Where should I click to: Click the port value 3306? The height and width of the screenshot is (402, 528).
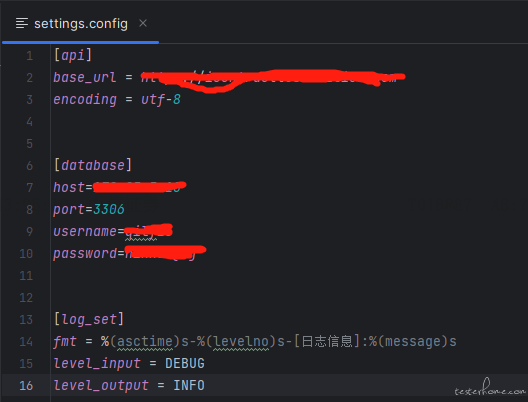pyautogui.click(x=108, y=209)
